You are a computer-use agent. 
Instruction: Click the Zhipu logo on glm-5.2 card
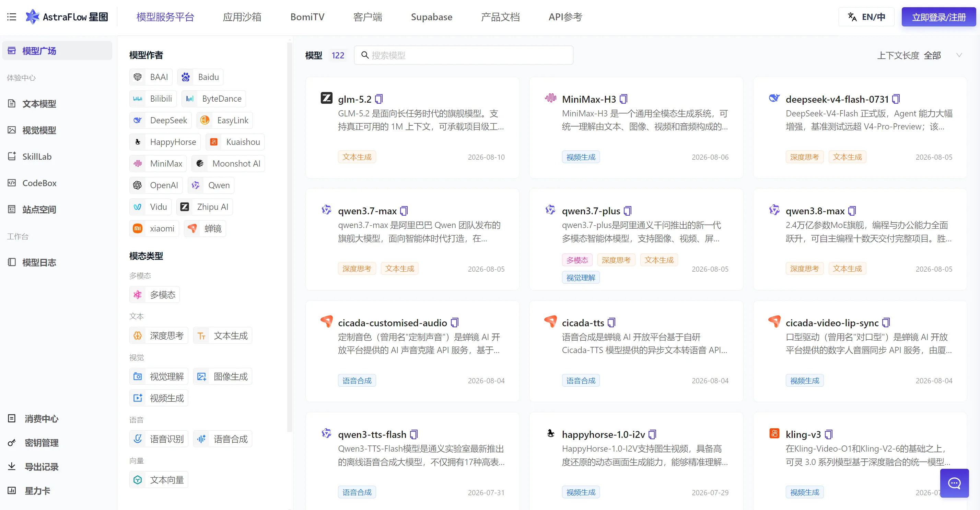[x=326, y=98]
